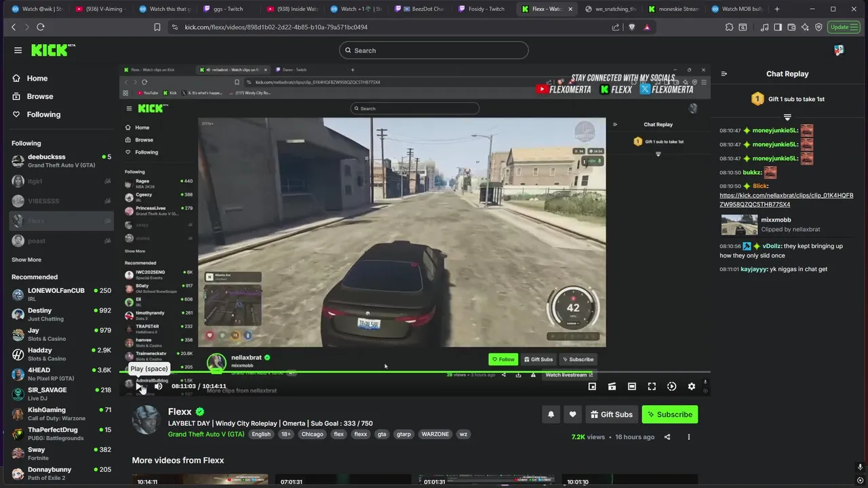Screen dimensions: 868x488
Task: Select the gtarp tag
Action: tap(403, 434)
